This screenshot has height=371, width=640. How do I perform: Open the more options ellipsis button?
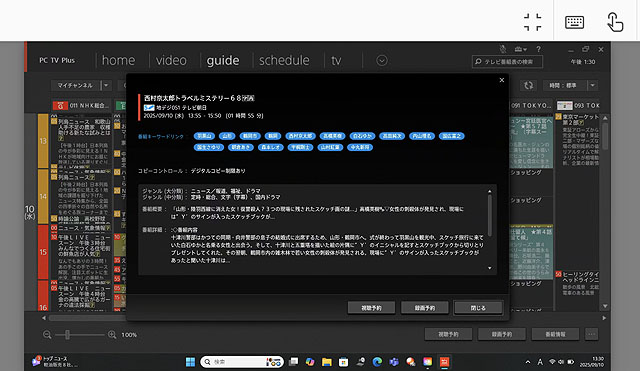point(591,334)
